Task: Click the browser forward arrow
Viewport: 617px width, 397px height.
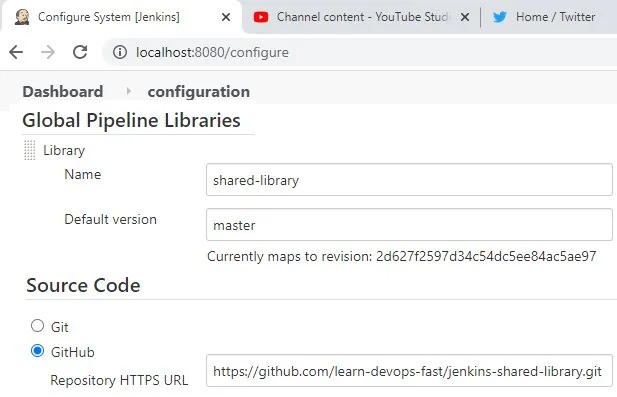Action: click(48, 52)
